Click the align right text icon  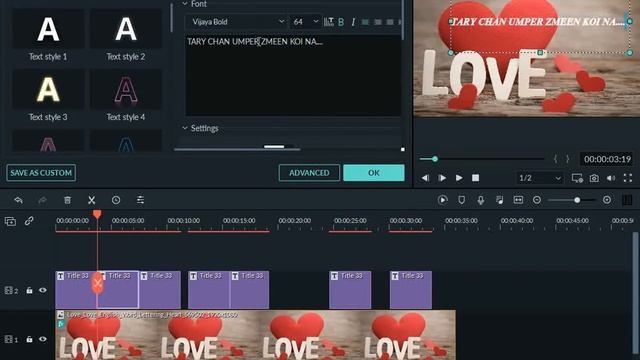(x=390, y=22)
